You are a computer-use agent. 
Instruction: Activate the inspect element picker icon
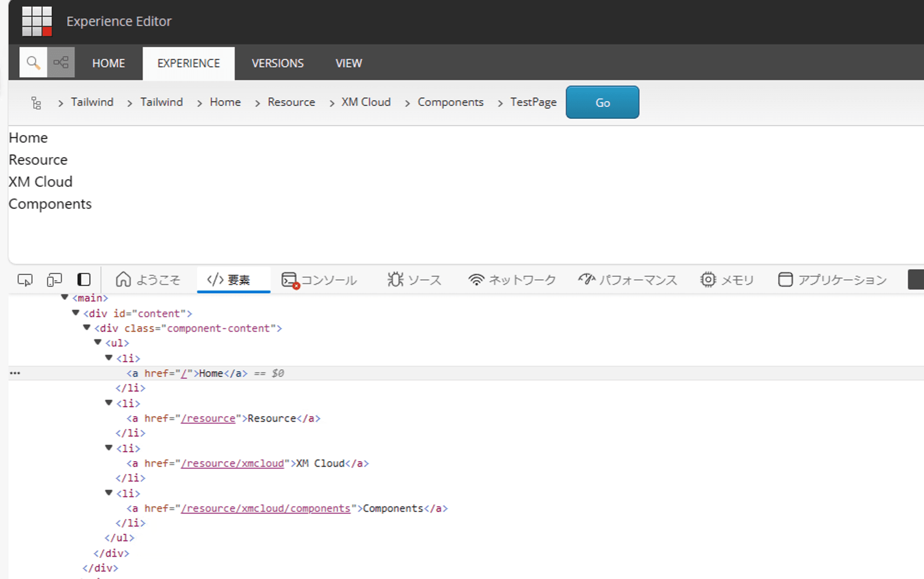click(x=25, y=280)
